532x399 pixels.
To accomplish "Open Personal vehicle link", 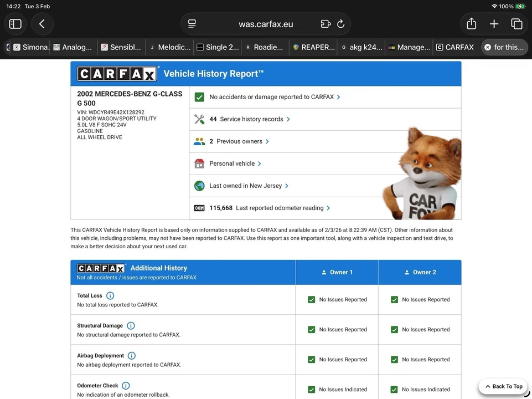I will point(232,163).
